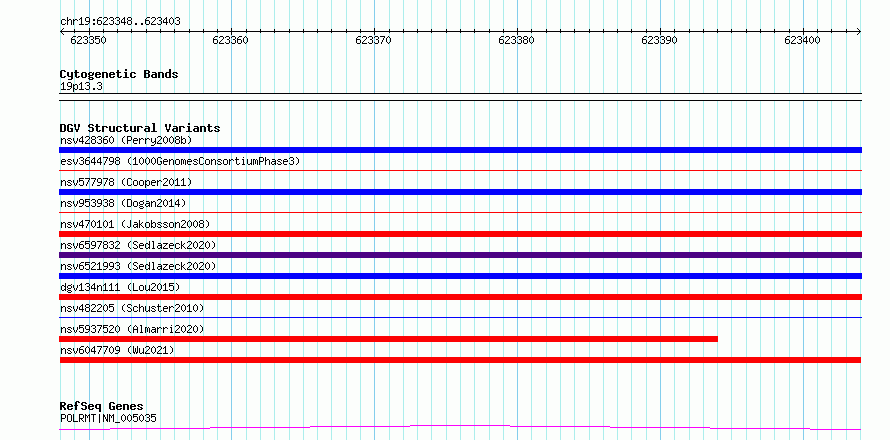Screen dimensions: 890x440
Task: Click the blue bar for nsv577978
Action: pos(460,192)
